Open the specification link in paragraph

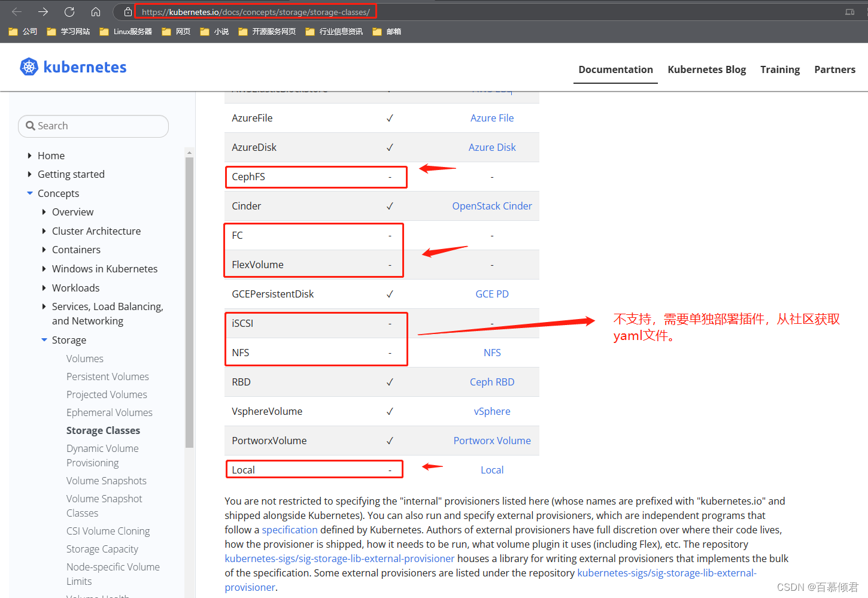point(290,530)
